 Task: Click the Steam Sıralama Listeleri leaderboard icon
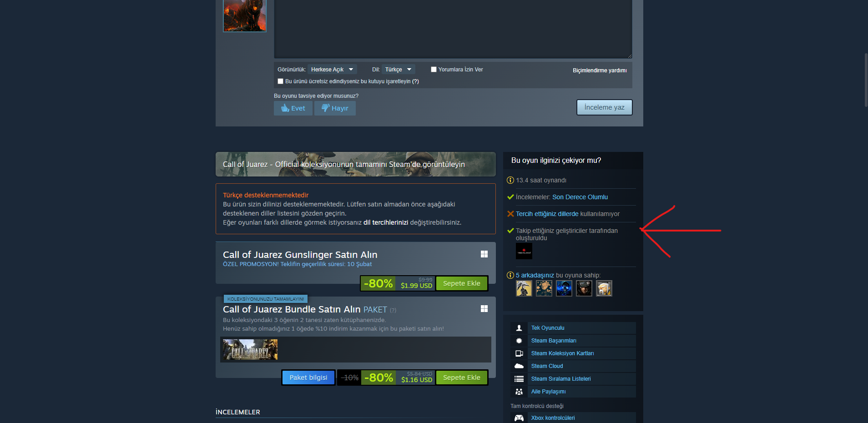click(519, 379)
